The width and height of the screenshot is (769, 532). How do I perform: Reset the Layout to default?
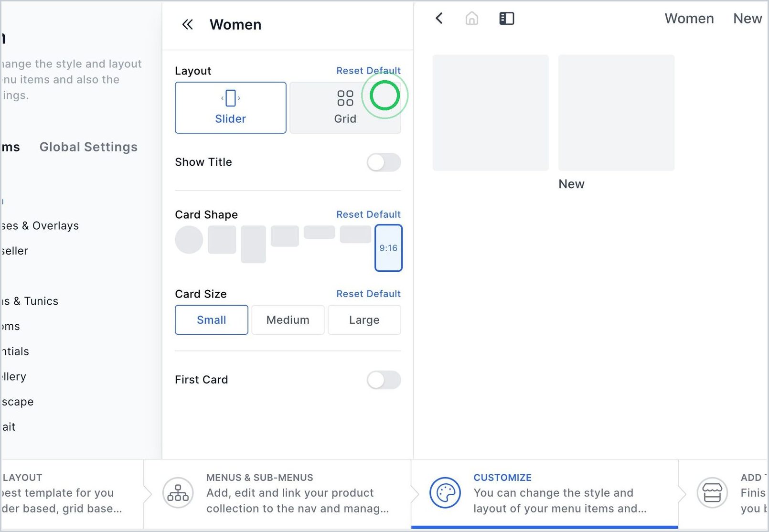(368, 71)
